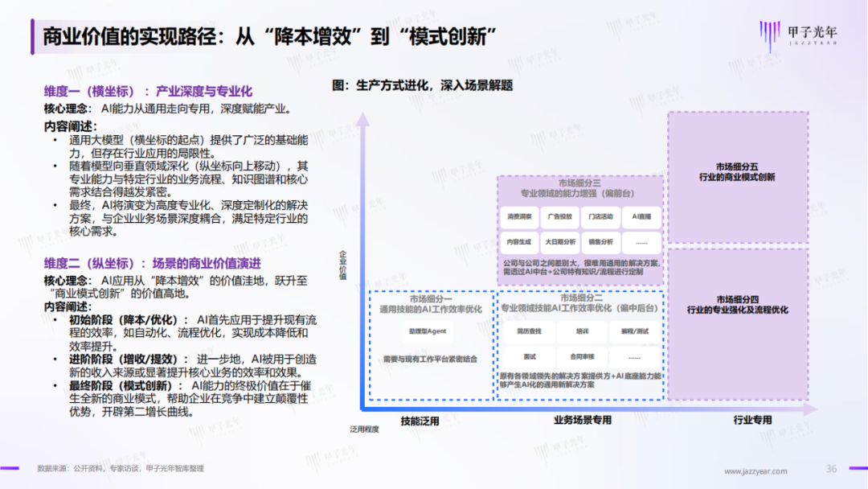Click the 市场细分三 heading
Viewport: 868px width, 489px height.
click(x=579, y=183)
